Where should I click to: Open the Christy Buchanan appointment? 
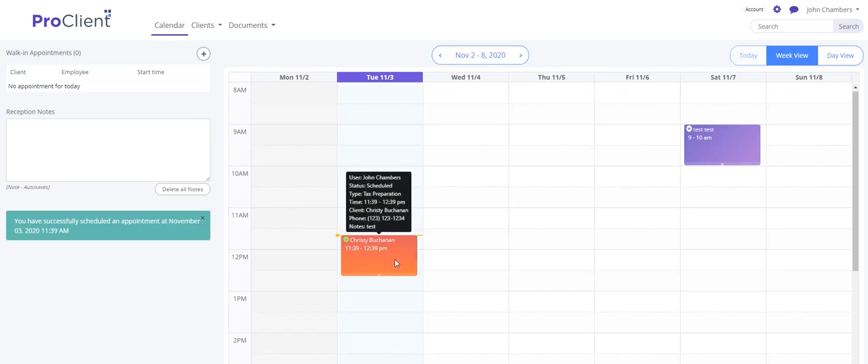379,256
